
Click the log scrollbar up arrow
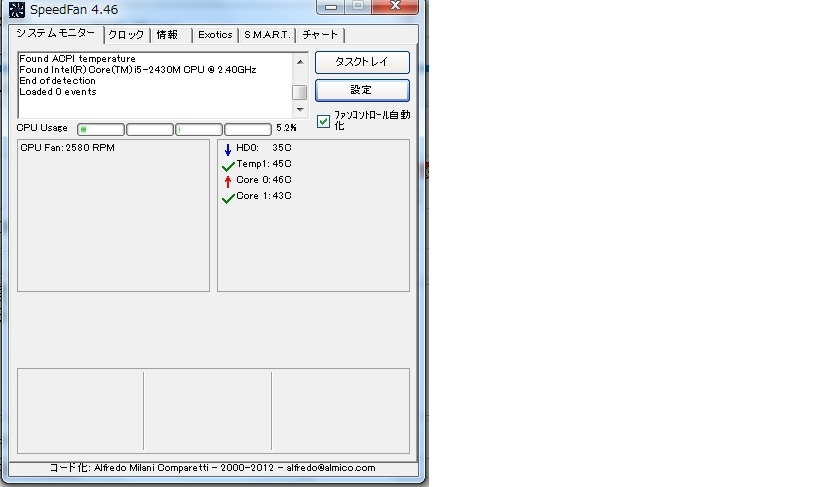click(300, 62)
